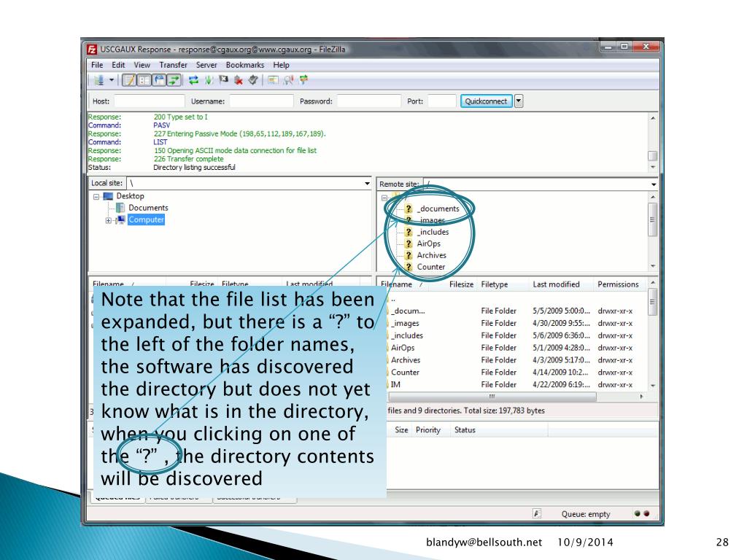
Task: Select Desktop in the local tree
Action: (130, 195)
